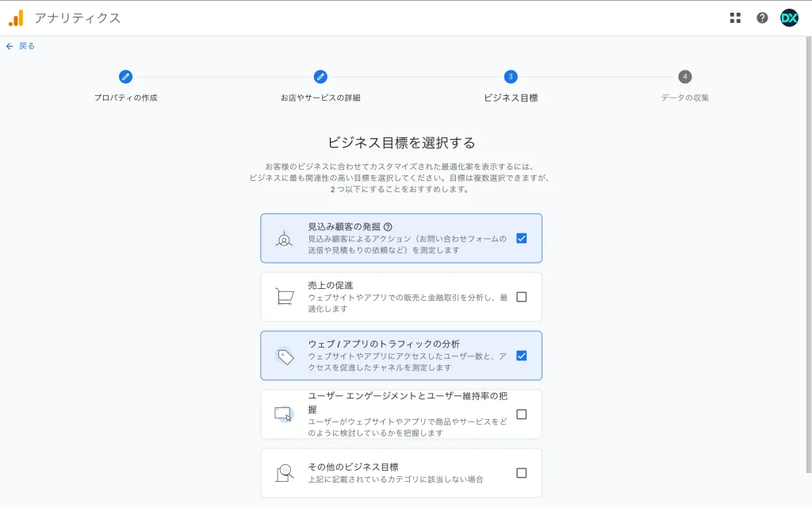Go back using the 戻る link
This screenshot has width=812, height=508.
(21, 46)
